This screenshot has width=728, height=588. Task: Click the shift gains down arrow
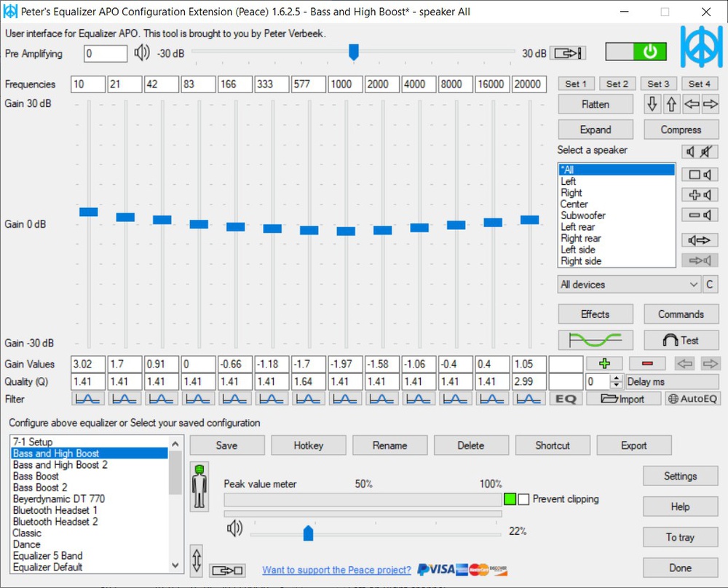tap(652, 104)
